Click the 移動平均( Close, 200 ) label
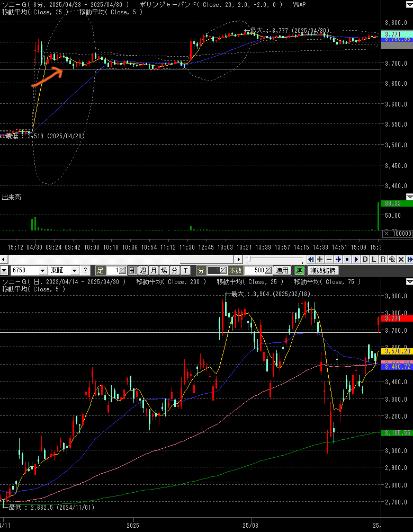 171,281
